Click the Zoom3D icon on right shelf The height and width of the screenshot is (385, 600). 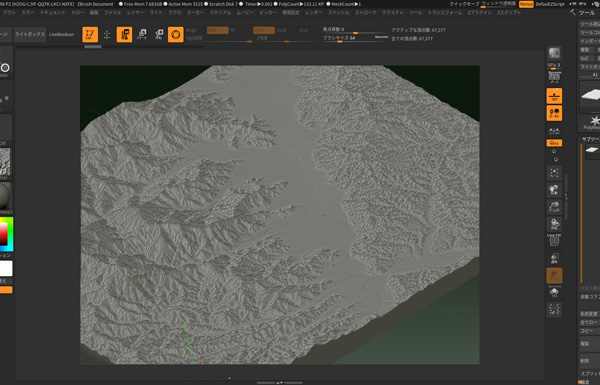pos(554,207)
